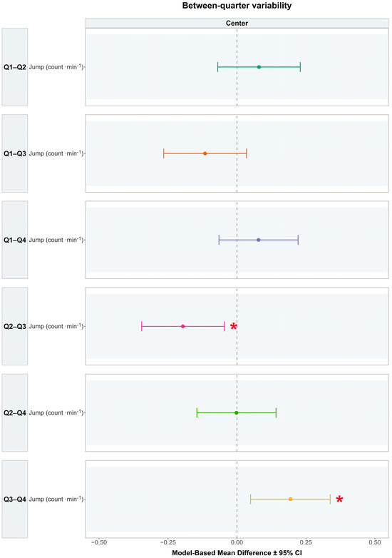Click the Jump label in Q2–Q4 panel

coord(56,413)
